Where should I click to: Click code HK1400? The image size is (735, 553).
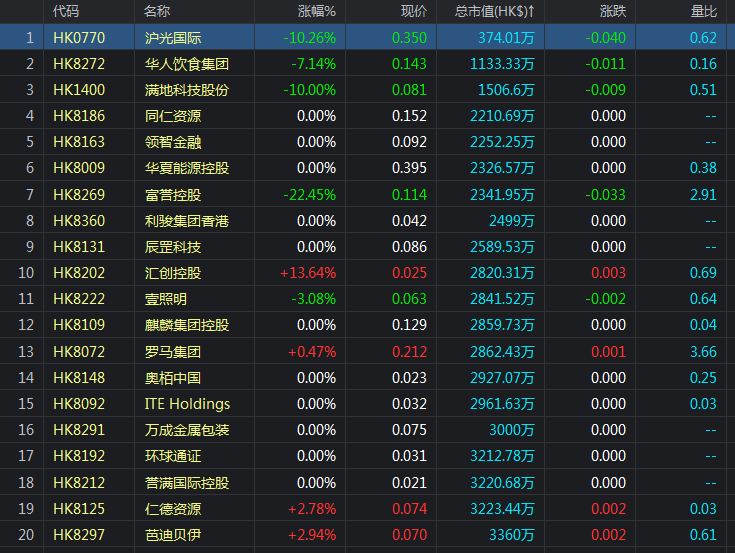pos(79,90)
